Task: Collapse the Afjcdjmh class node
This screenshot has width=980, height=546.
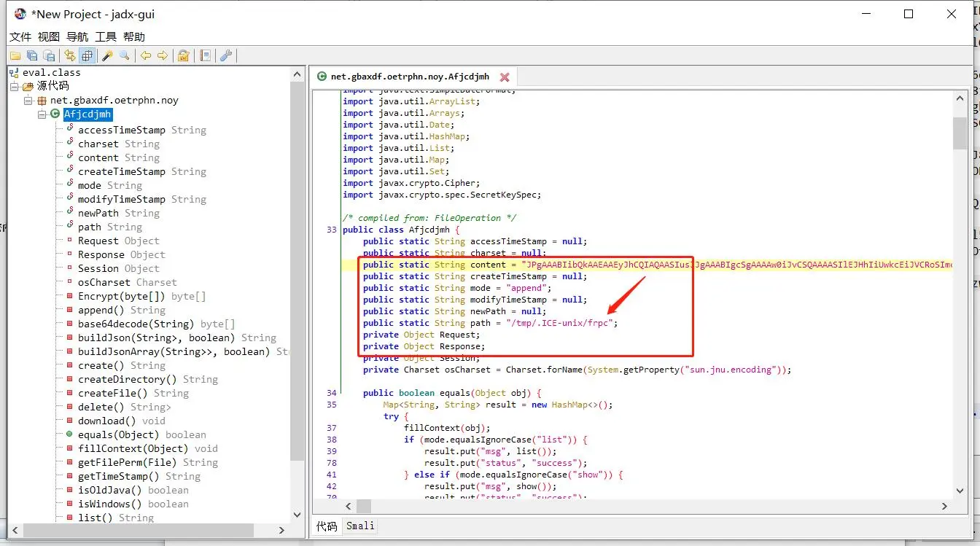Action: point(42,114)
